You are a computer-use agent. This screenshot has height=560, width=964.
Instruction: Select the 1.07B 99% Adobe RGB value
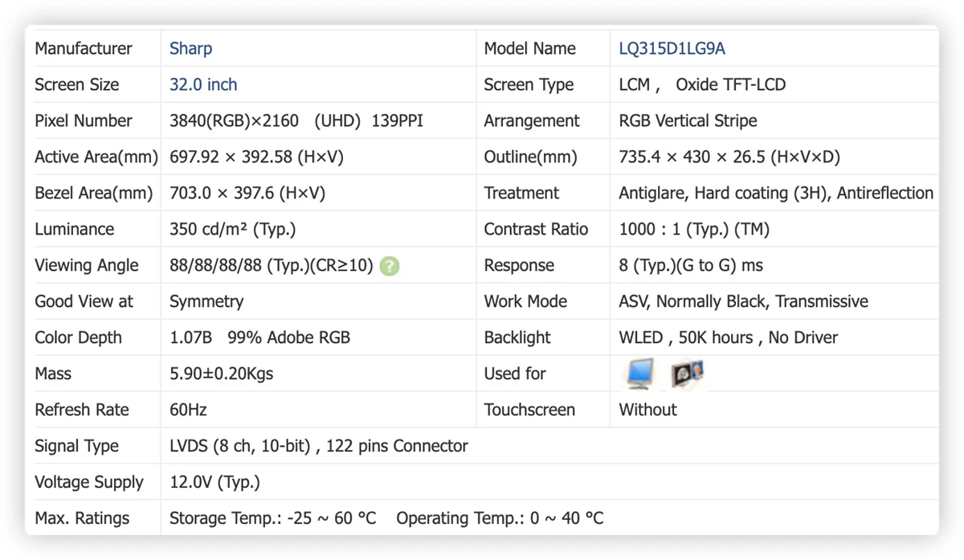[260, 337]
